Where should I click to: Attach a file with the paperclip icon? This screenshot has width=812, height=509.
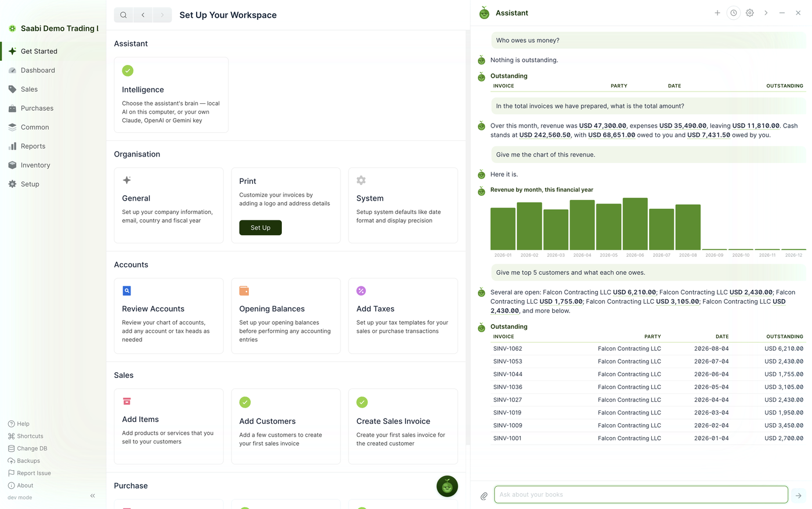point(484,496)
